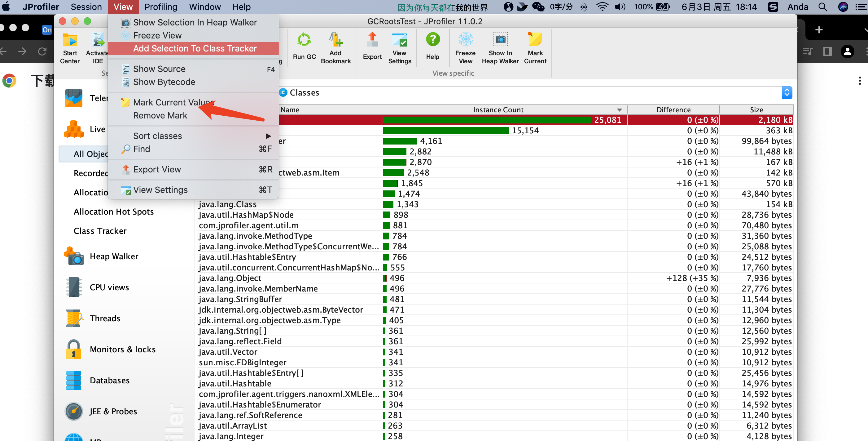Click the Siri icon in menu bar
The image size is (868, 441).
pos(843,7)
